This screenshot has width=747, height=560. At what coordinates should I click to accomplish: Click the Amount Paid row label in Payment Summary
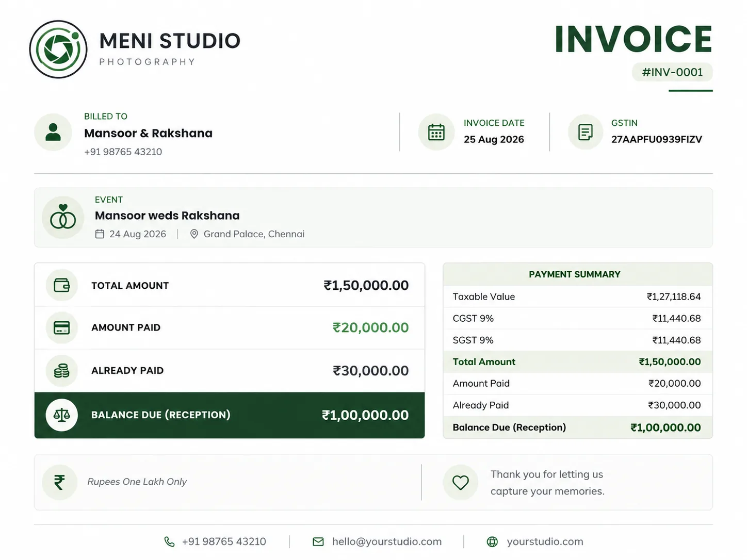481,383
